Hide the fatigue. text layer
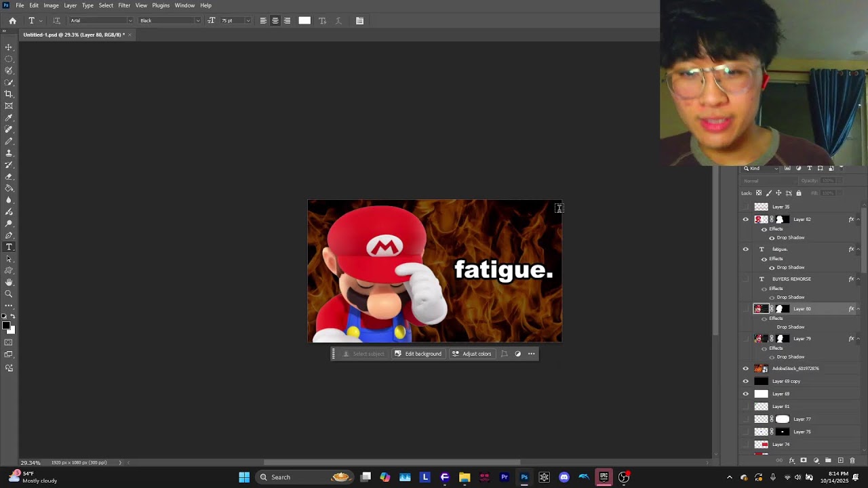This screenshot has height=488, width=868. 746,249
